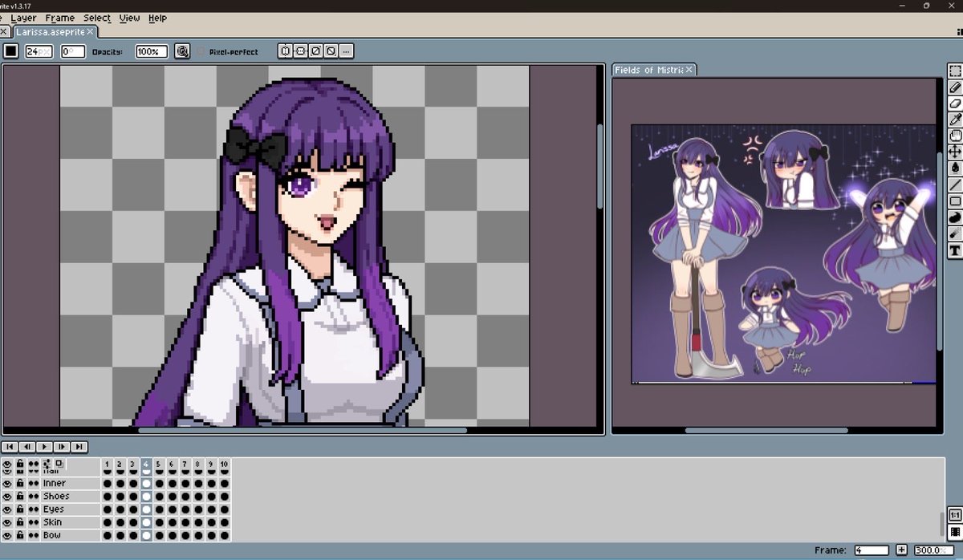
Task: Click the timeline settings sliders icon
Action: (x=47, y=464)
